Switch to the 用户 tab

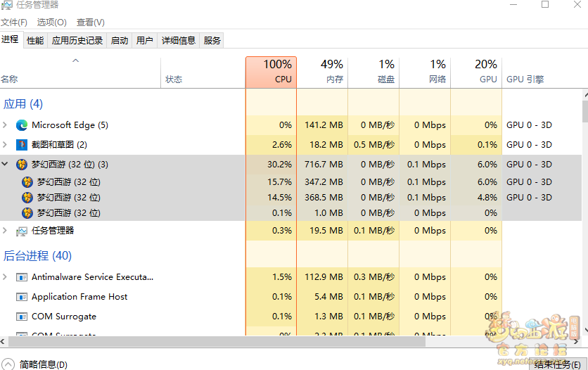(x=145, y=41)
